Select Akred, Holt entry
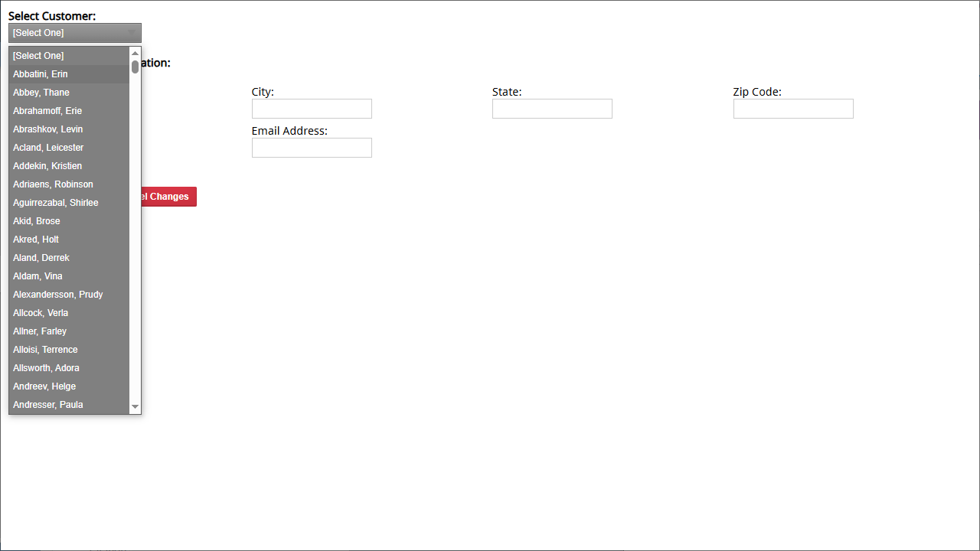Image resolution: width=980 pixels, height=551 pixels. 69,240
